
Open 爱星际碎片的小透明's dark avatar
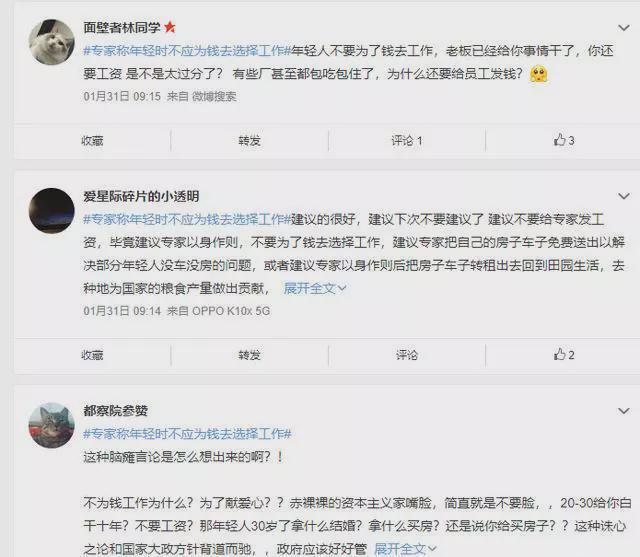pyautogui.click(x=52, y=211)
